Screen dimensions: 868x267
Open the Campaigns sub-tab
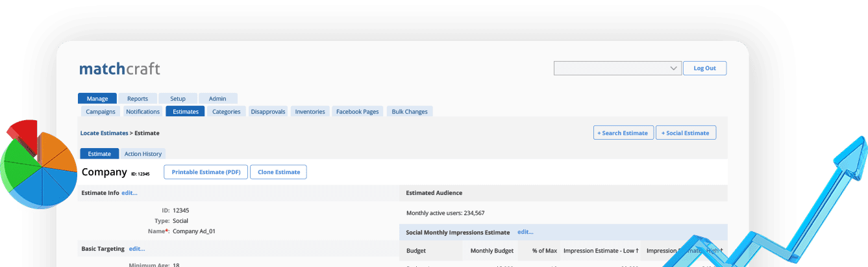(x=101, y=112)
